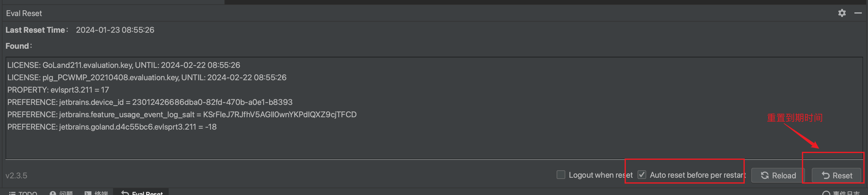The image size is (868, 195).
Task: Click the Reload button
Action: tap(778, 176)
